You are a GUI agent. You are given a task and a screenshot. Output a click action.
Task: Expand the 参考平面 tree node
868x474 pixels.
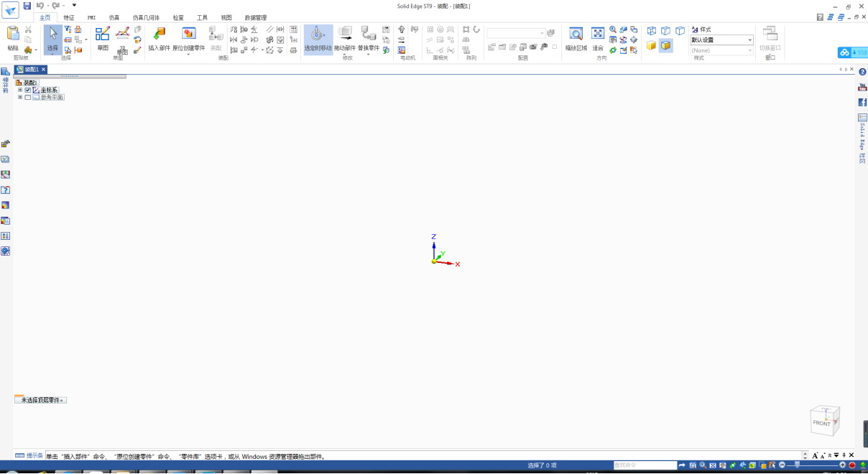coord(20,97)
